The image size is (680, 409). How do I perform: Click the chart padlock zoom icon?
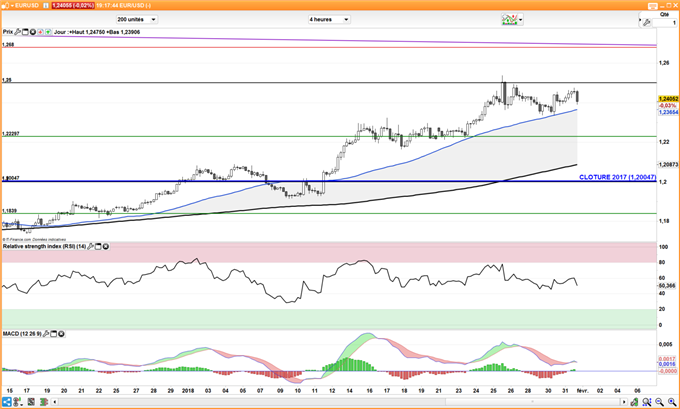634,402
